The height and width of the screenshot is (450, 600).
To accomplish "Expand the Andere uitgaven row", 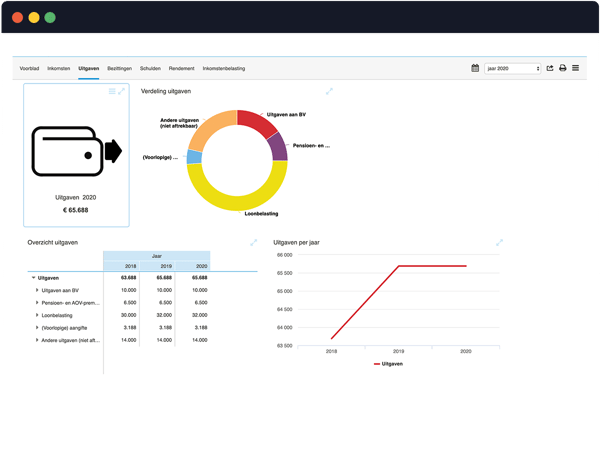I will point(37,340).
